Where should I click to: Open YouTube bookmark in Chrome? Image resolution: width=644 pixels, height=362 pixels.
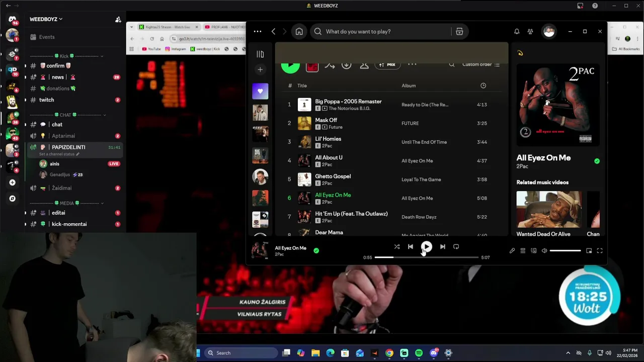point(151,49)
